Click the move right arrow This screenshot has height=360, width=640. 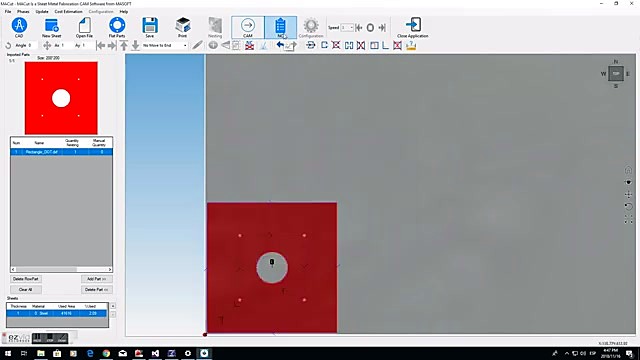coord(112,45)
